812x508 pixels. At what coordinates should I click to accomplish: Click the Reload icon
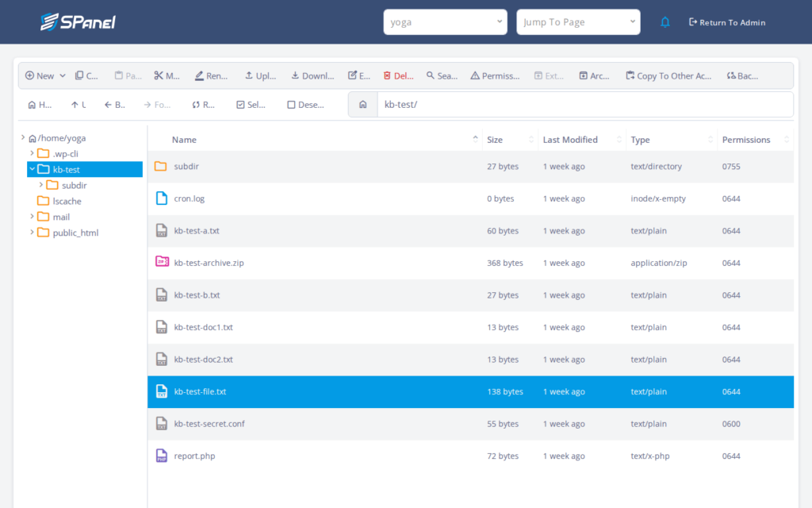196,105
